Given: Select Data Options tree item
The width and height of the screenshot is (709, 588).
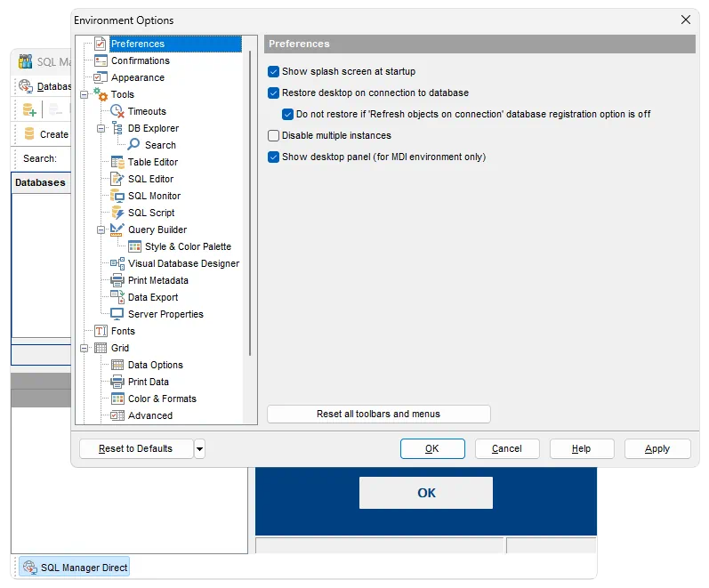Looking at the screenshot, I should point(155,365).
